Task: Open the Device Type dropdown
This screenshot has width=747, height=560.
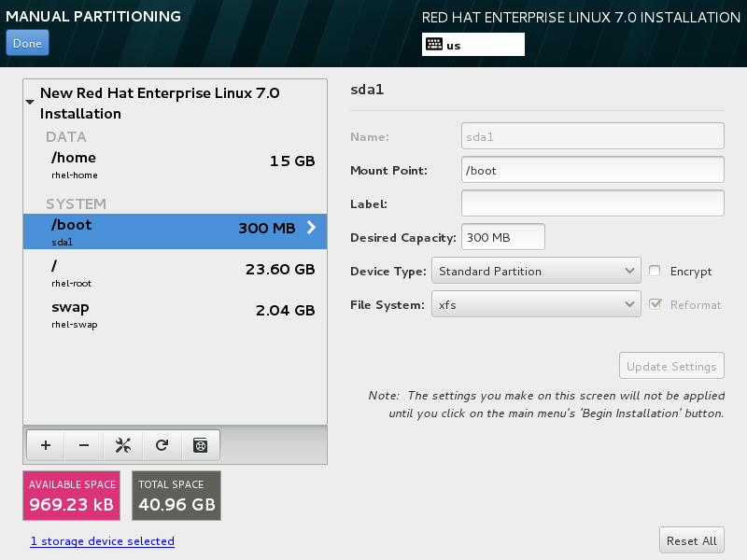Action: coord(535,271)
